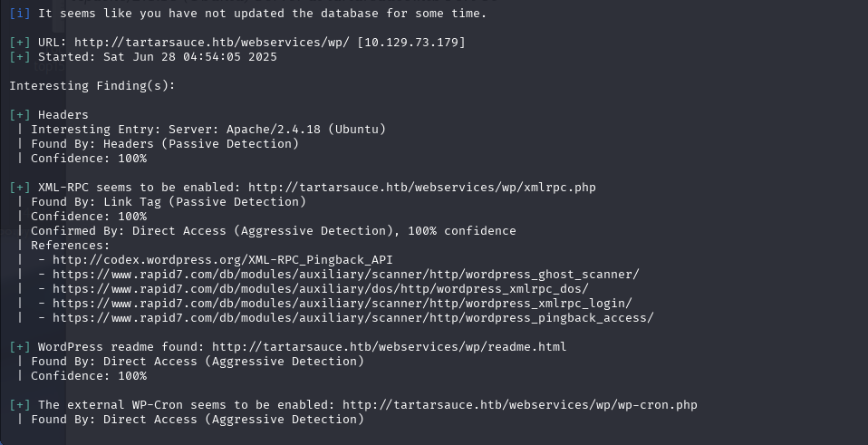Image resolution: width=868 pixels, height=445 pixels.
Task: Click the Interesting Finding(s) heading
Action: (92, 85)
